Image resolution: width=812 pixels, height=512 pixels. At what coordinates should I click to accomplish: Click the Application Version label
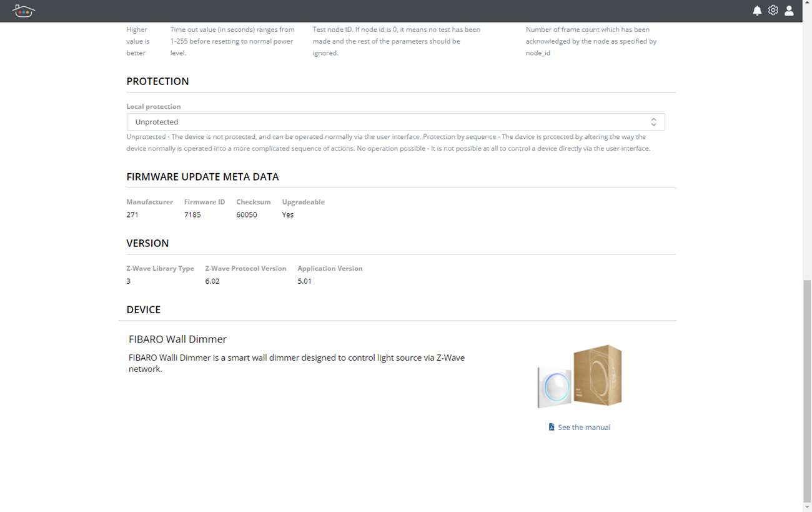pos(330,269)
